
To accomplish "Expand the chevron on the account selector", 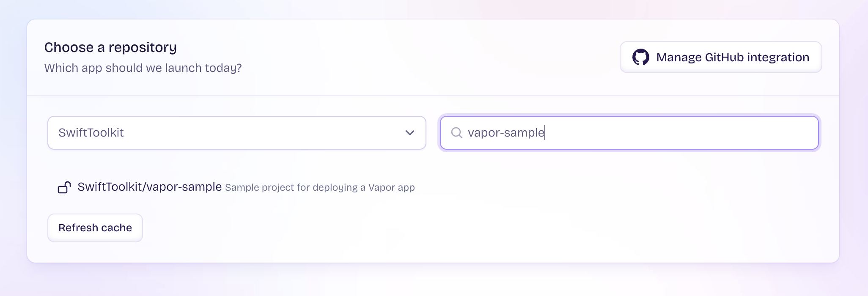I will pos(409,133).
